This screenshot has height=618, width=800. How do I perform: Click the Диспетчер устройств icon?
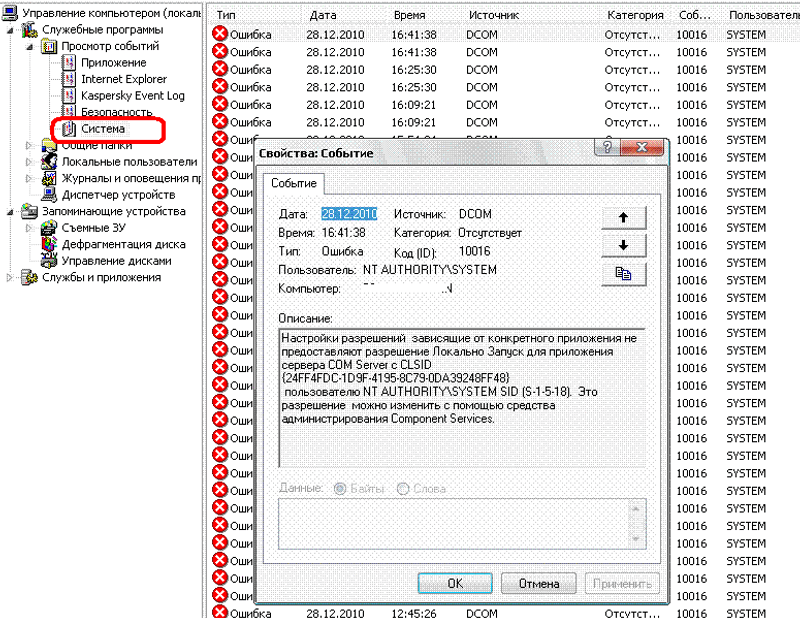tap(49, 194)
